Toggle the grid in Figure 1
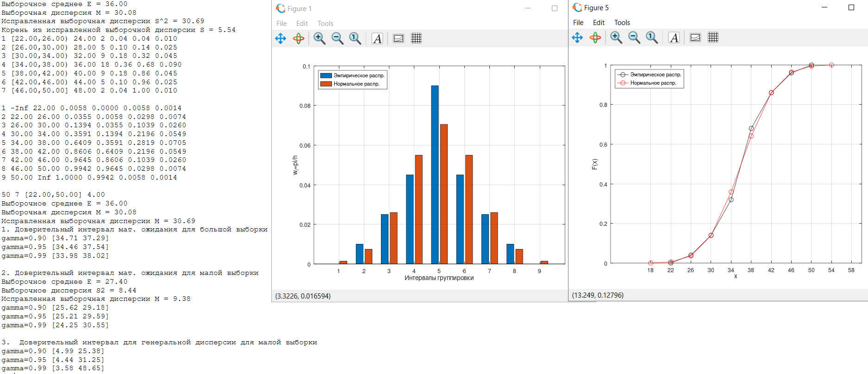 [416, 38]
